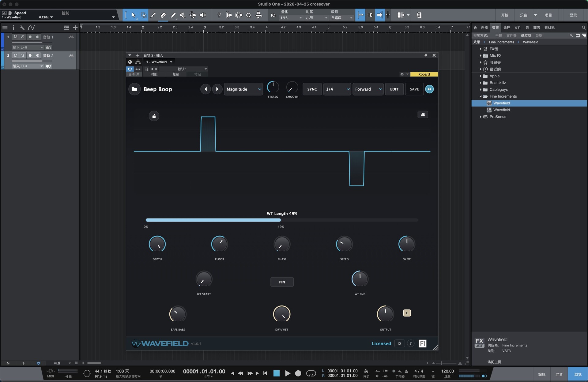Select the Listen speaker tool
The width and height of the screenshot is (588, 382).
pos(203,15)
